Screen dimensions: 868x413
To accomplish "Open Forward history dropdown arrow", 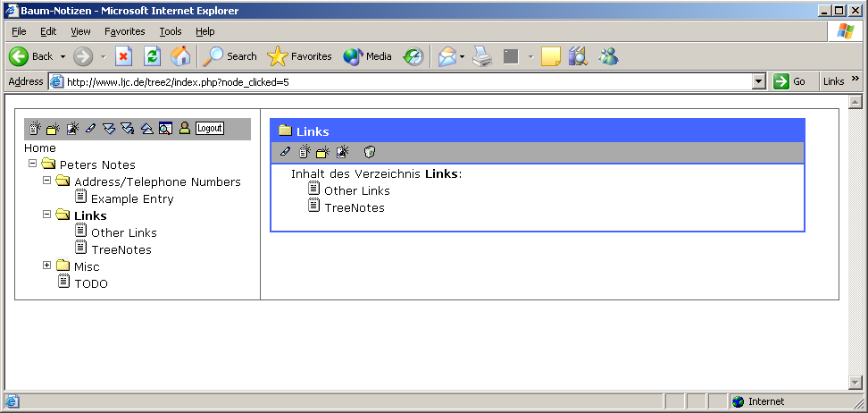I will pyautogui.click(x=103, y=56).
